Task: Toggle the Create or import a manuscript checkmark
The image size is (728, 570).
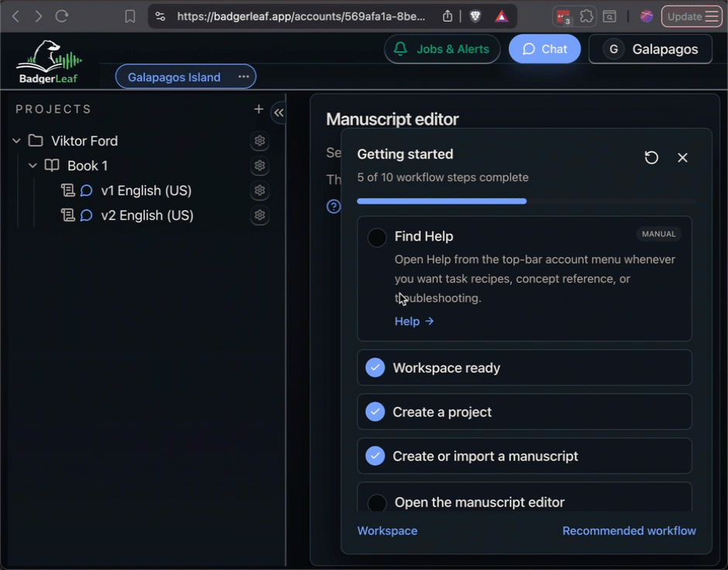Action: point(375,456)
